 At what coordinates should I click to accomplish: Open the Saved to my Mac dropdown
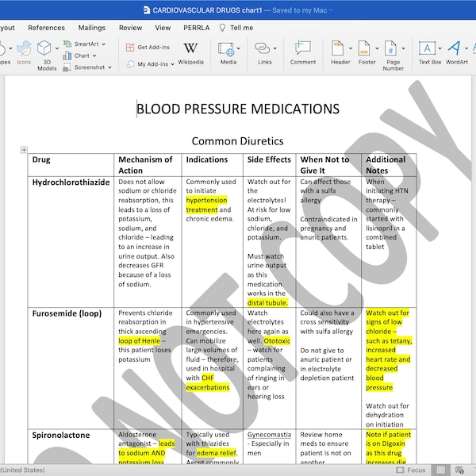(303, 10)
